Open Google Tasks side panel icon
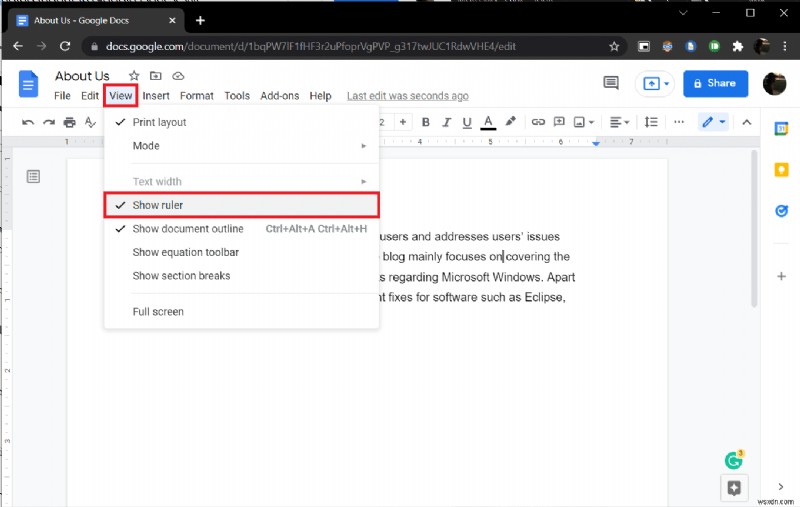 (781, 210)
